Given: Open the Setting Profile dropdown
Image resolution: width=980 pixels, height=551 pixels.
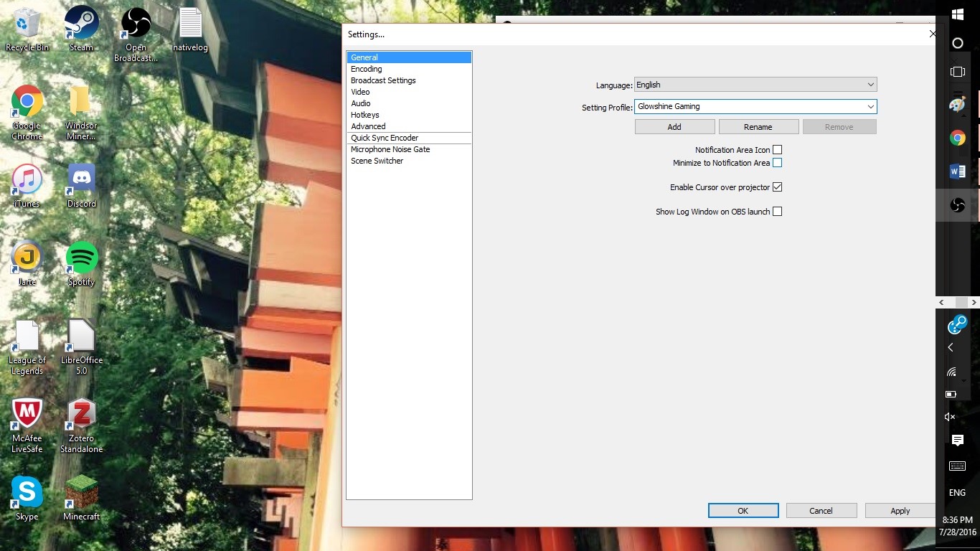Looking at the screenshot, I should pos(755,106).
